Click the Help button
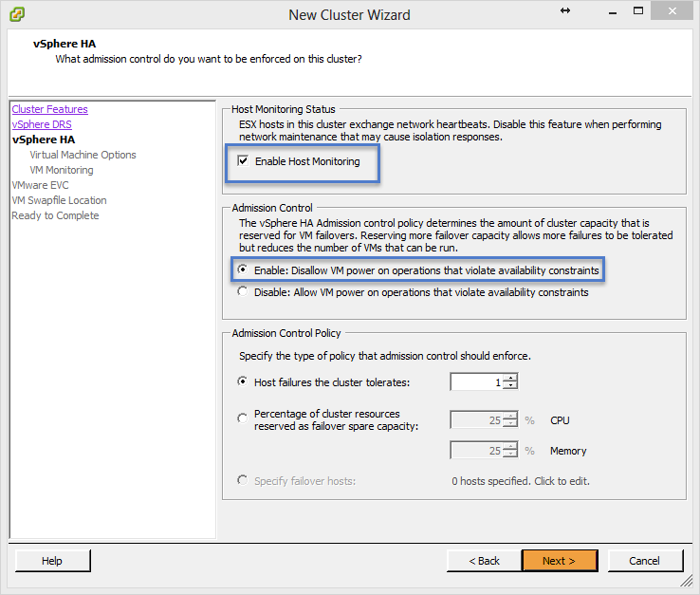 tap(52, 561)
